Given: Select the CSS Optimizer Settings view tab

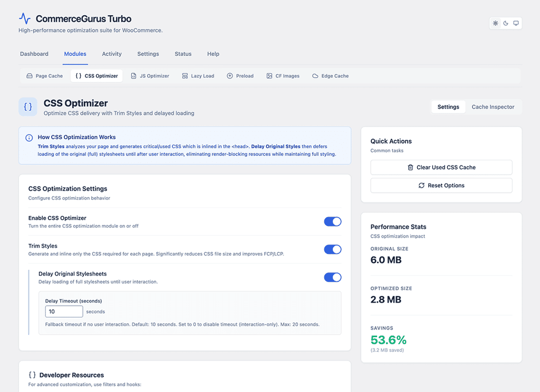Looking at the screenshot, I should pos(448,107).
